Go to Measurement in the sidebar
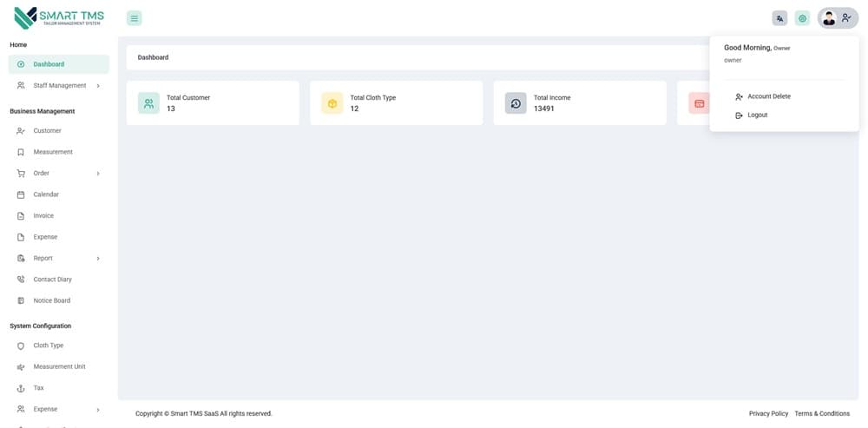868x428 pixels. 53,152
